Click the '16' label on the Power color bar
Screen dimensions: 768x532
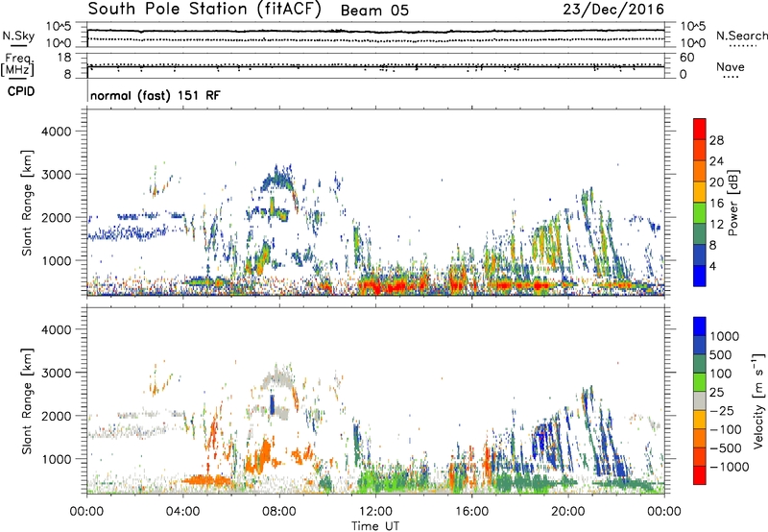point(716,204)
